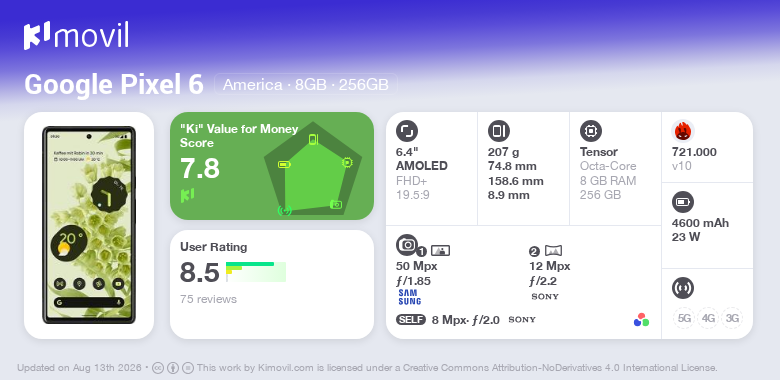
Task: Click the wide-angle camera icon labeled 2
Action: pyautogui.click(x=553, y=250)
